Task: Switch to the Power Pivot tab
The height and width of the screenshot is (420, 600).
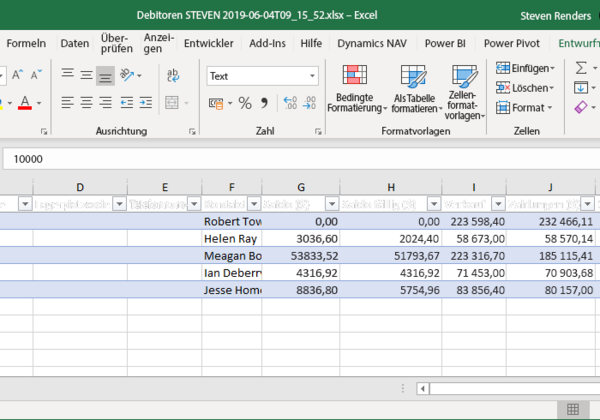Action: [513, 43]
